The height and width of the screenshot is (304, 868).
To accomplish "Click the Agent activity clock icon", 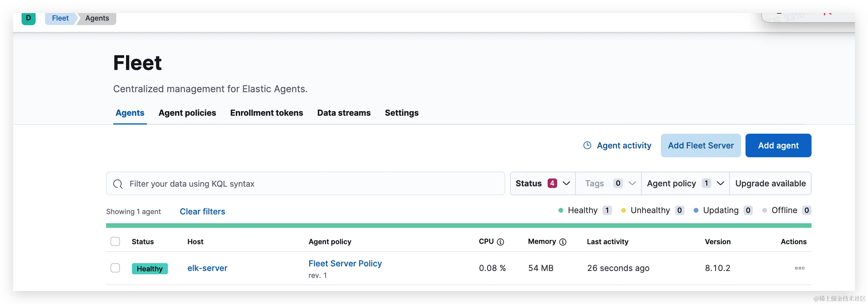I will tap(587, 145).
